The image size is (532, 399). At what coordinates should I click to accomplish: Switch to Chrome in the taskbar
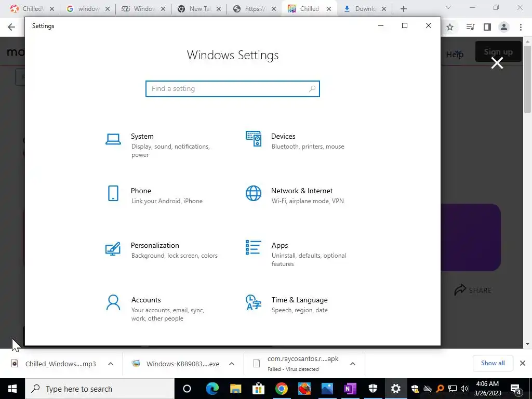[x=281, y=389]
